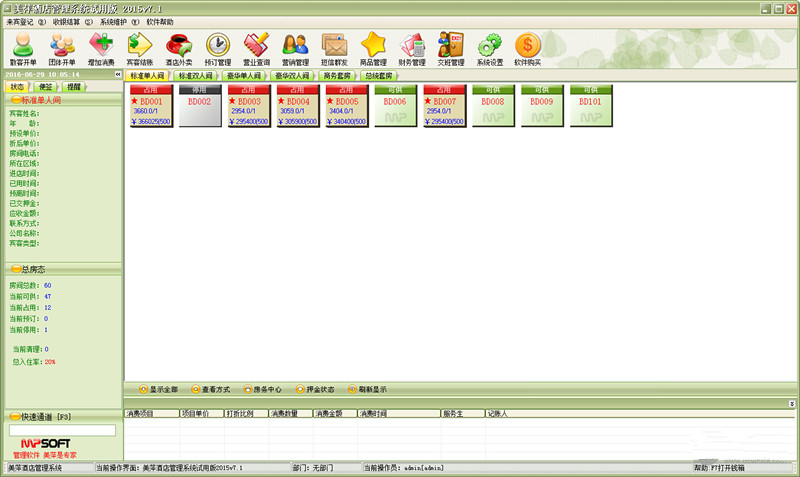The image size is (800, 477).
Task: Click the 营业查询 business query icon
Action: (x=256, y=48)
